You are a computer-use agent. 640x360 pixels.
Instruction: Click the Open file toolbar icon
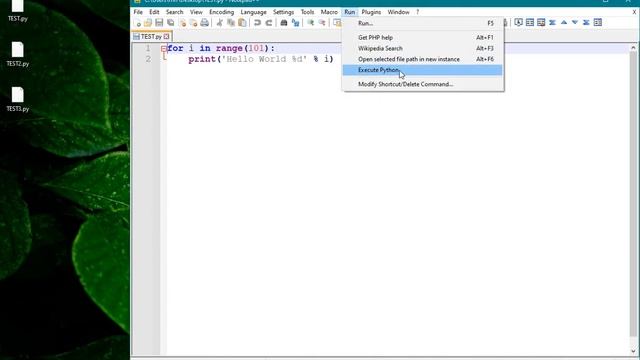(148, 23)
